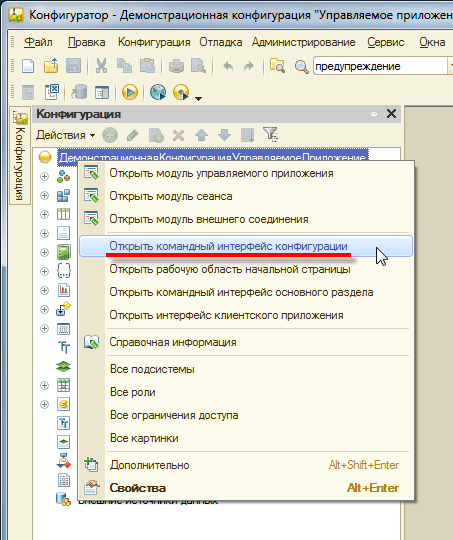Select Все картинки in context menu
453x540 pixels.
click(246, 438)
